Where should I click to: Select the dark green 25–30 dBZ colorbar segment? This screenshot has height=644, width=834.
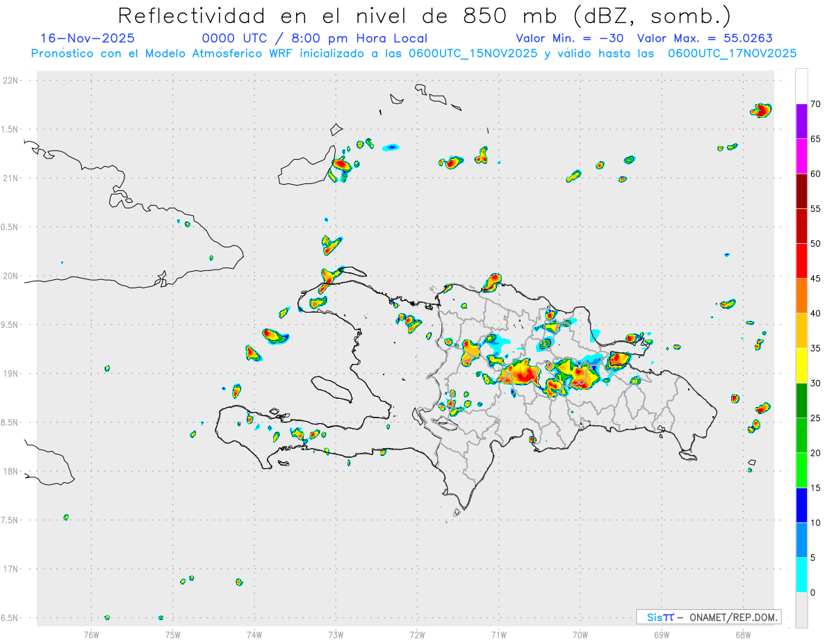pyautogui.click(x=801, y=400)
